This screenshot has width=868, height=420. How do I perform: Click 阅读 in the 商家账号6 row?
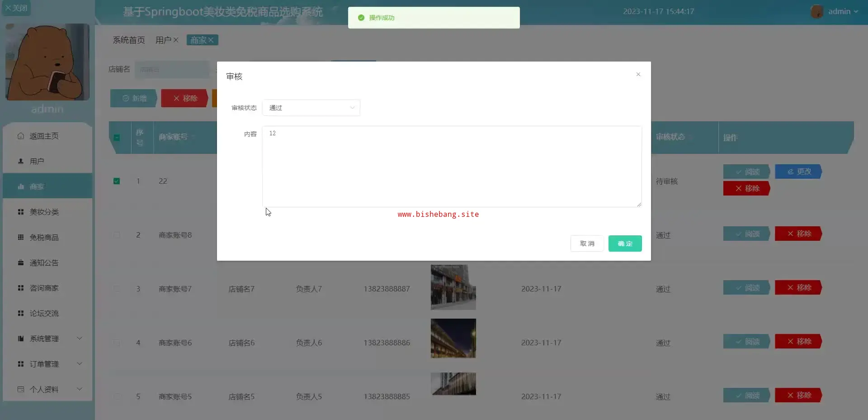point(747,342)
